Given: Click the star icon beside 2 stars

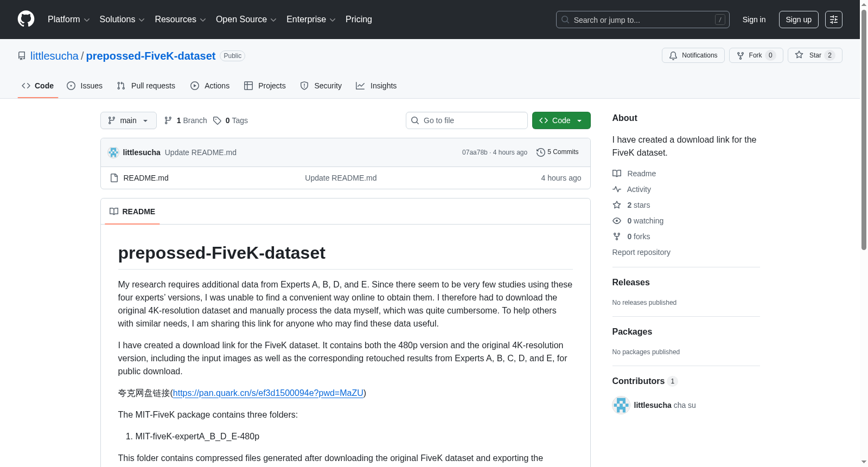Looking at the screenshot, I should tap(617, 205).
